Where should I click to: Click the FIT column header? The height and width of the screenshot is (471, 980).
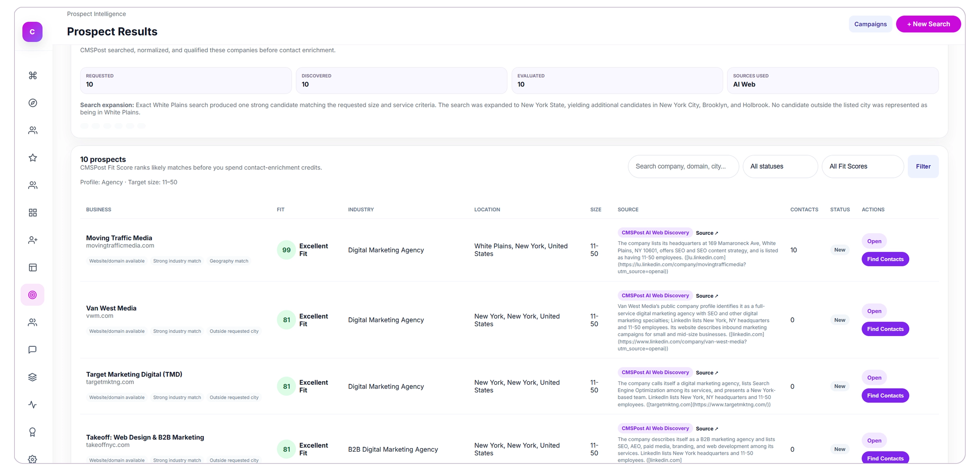pos(281,210)
